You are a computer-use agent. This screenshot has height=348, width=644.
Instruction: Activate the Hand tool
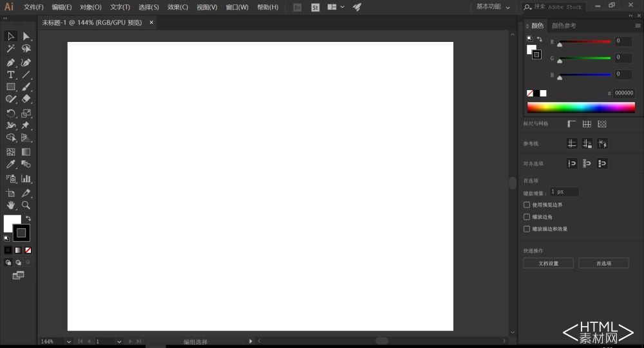[11, 205]
